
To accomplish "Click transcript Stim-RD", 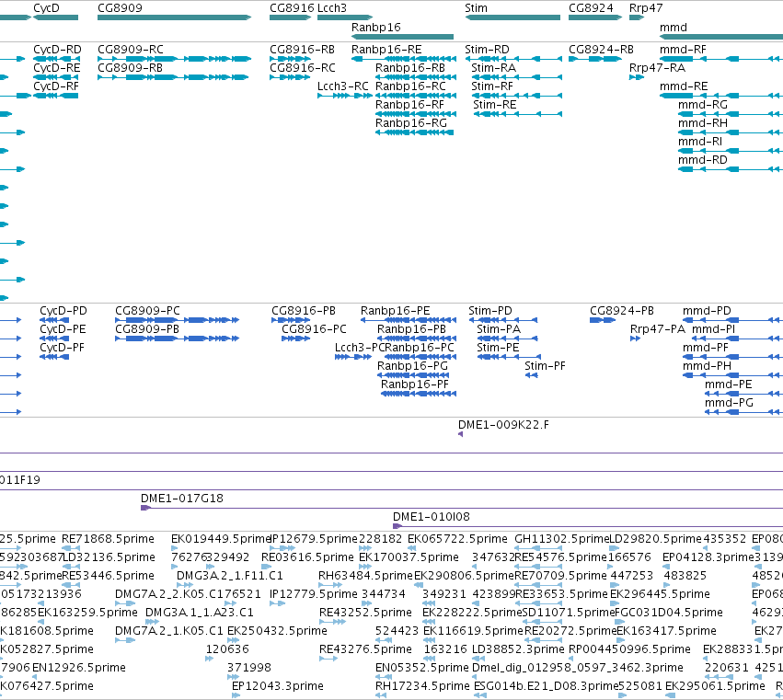I will (513, 59).
